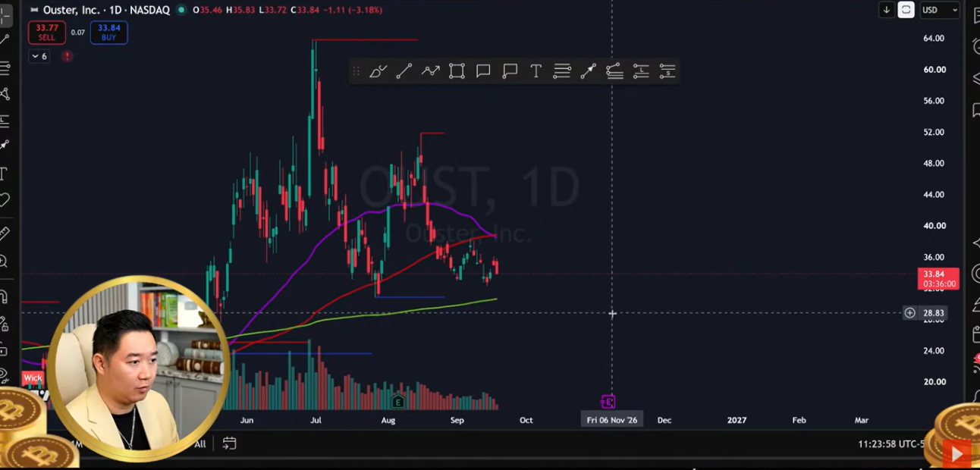980x470 pixels.
Task: Select the Text tool (T icon)
Action: (x=536, y=71)
